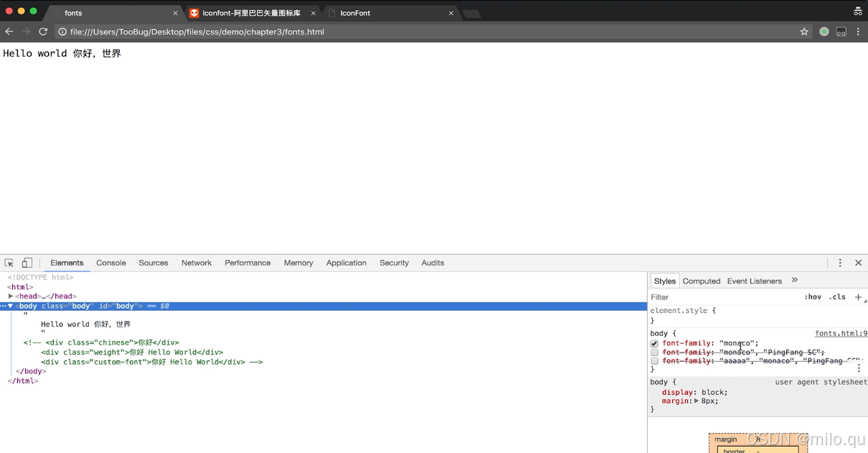Click the page info icon in address bar
This screenshot has width=868, height=453.
pos(62,32)
